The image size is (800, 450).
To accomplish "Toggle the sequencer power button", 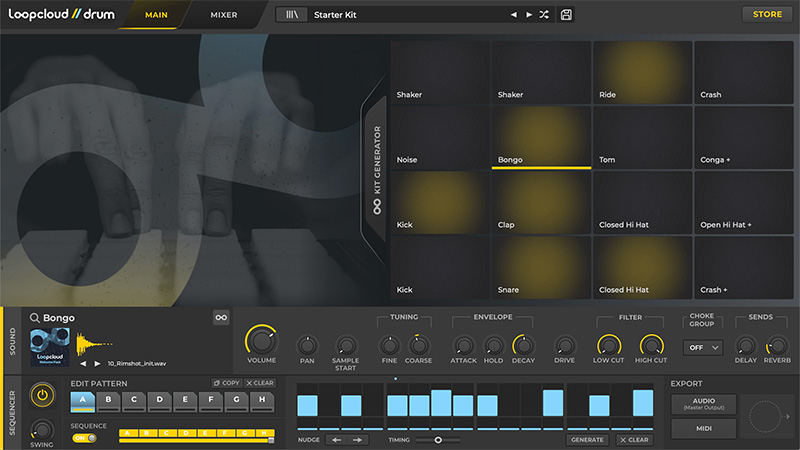I will (42, 394).
